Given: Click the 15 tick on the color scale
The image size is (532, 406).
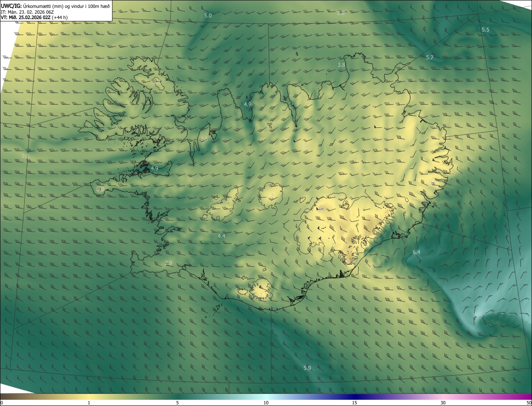Looking at the screenshot, I should coord(355,403).
